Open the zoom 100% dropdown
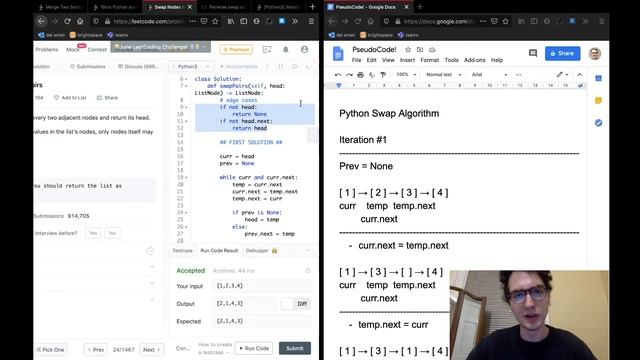The width and height of the screenshot is (640, 360). pos(406,75)
